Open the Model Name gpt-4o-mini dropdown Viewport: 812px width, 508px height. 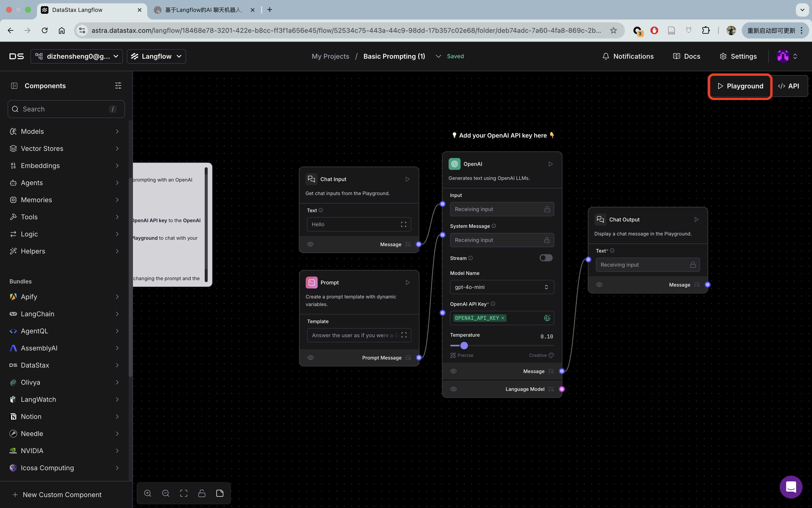pyautogui.click(x=502, y=287)
